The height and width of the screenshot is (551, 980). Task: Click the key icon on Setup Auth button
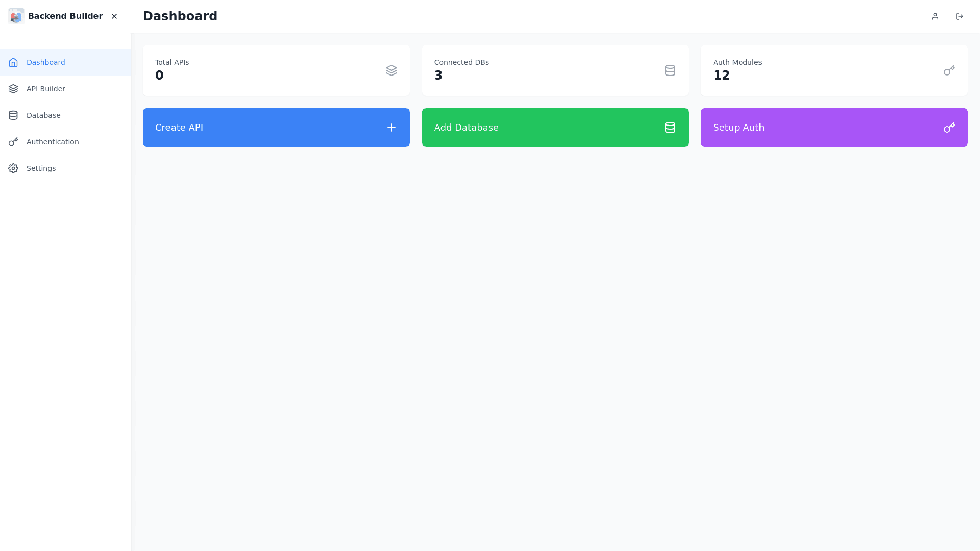(x=949, y=128)
